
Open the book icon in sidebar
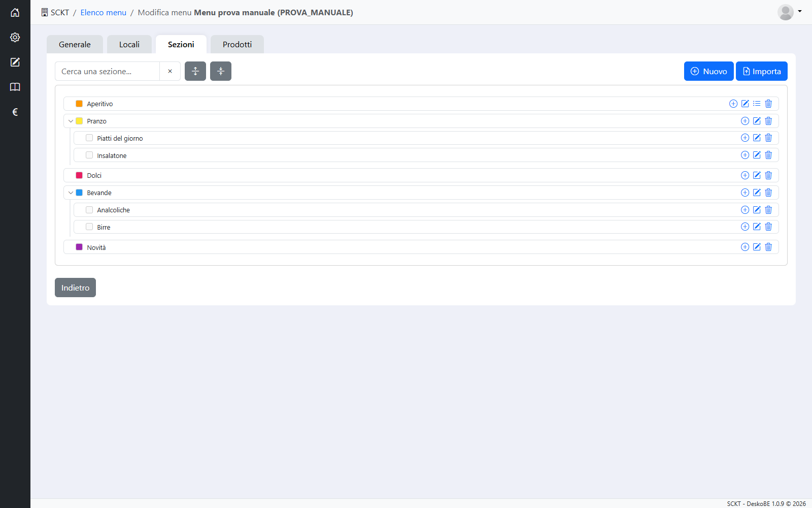coord(15,87)
